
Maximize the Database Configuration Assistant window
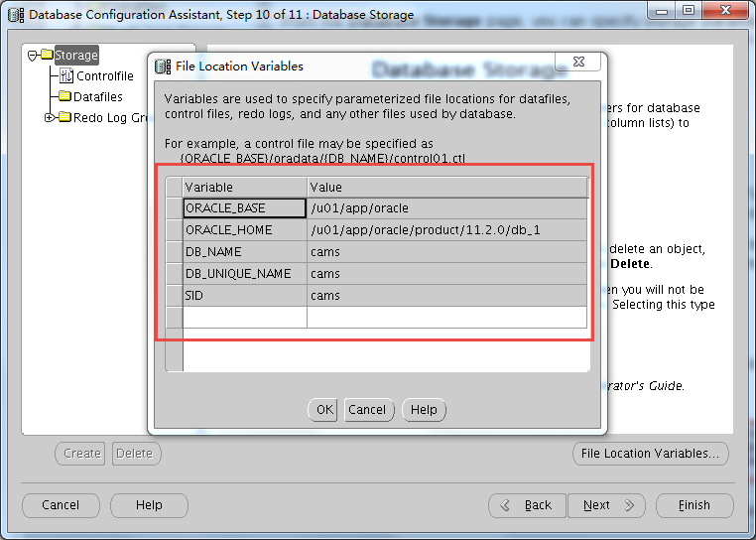[689, 11]
